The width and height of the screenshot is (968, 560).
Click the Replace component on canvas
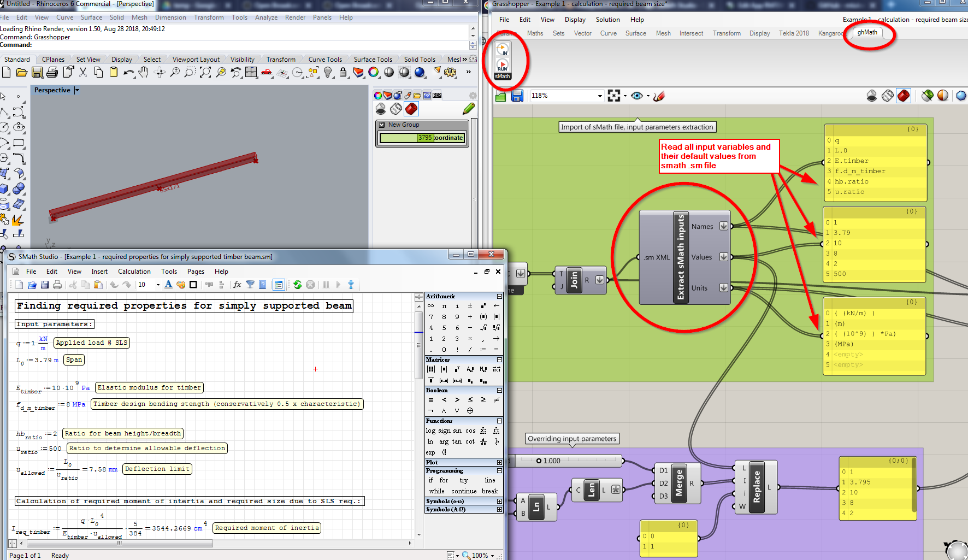(757, 487)
